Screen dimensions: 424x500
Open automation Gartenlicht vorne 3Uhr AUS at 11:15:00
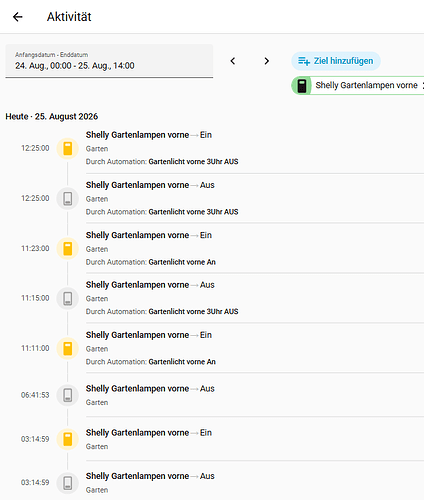pyautogui.click(x=193, y=312)
